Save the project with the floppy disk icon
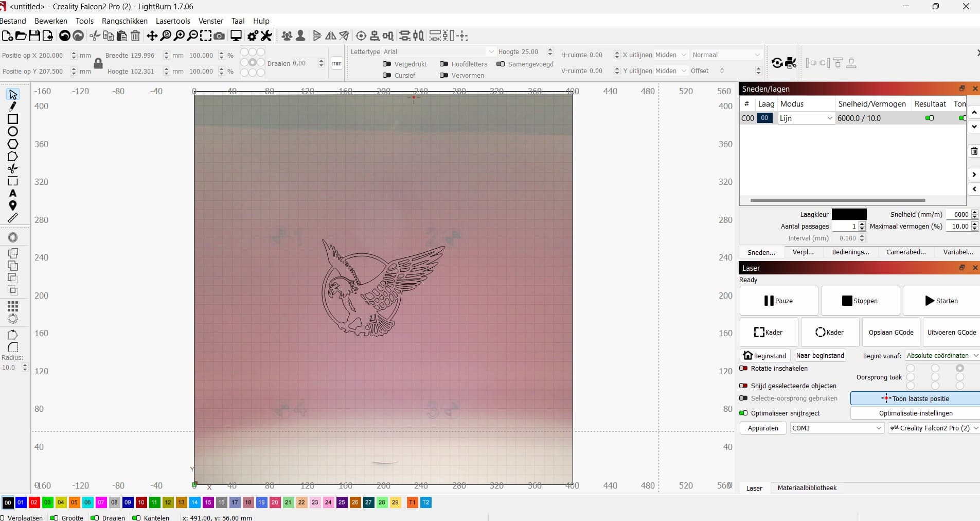Image resolution: width=980 pixels, height=521 pixels. pos(34,36)
